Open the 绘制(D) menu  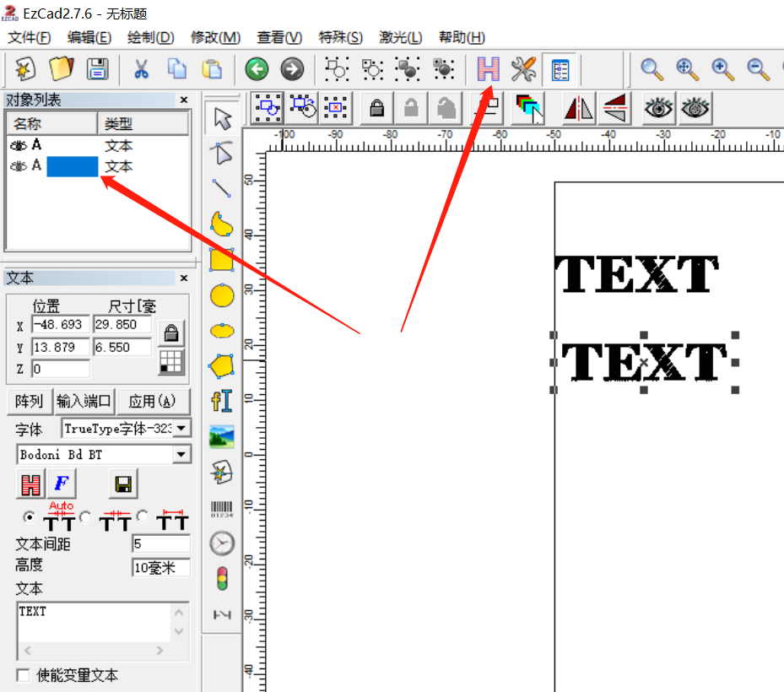click(x=150, y=37)
